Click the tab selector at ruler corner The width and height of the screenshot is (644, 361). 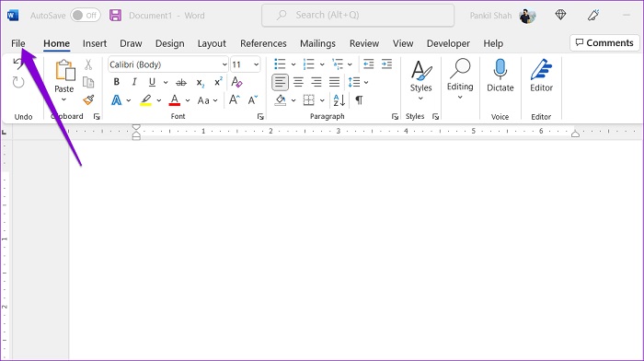(x=5, y=133)
